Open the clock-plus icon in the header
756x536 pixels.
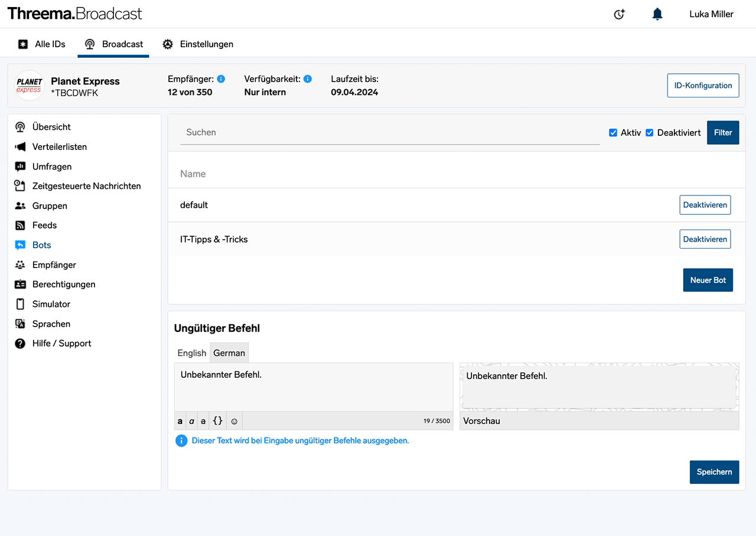coord(619,14)
